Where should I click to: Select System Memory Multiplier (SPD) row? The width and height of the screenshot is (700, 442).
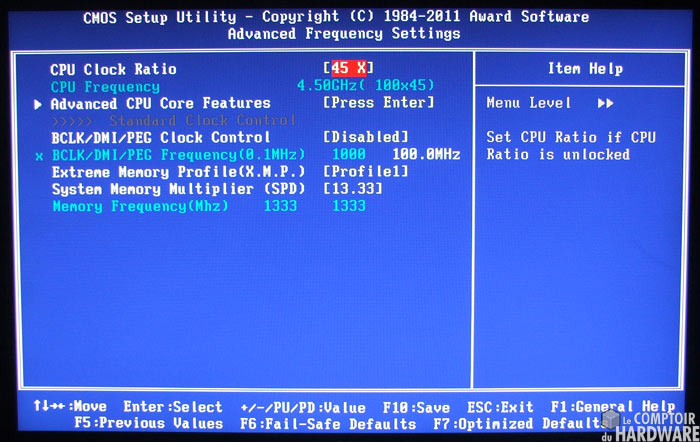(x=179, y=189)
